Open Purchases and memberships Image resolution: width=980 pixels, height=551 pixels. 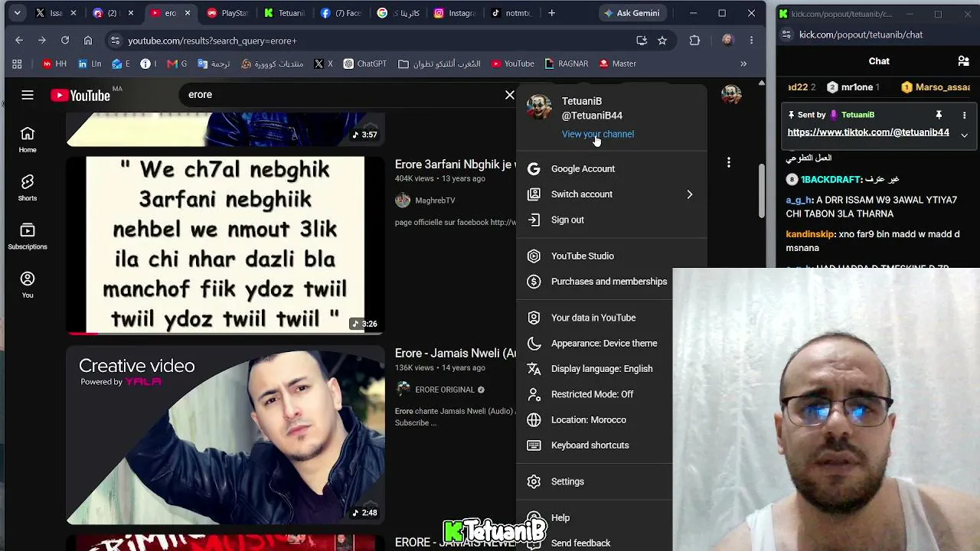click(594, 282)
